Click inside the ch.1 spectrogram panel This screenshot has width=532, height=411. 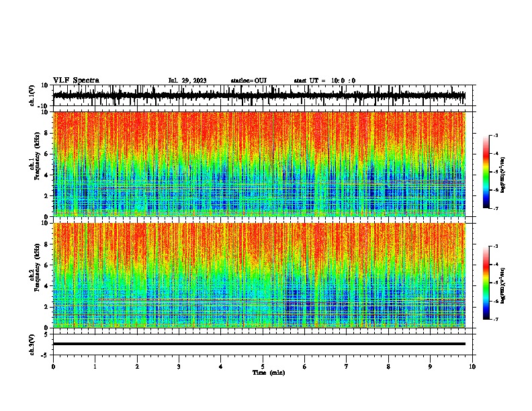coord(259,164)
